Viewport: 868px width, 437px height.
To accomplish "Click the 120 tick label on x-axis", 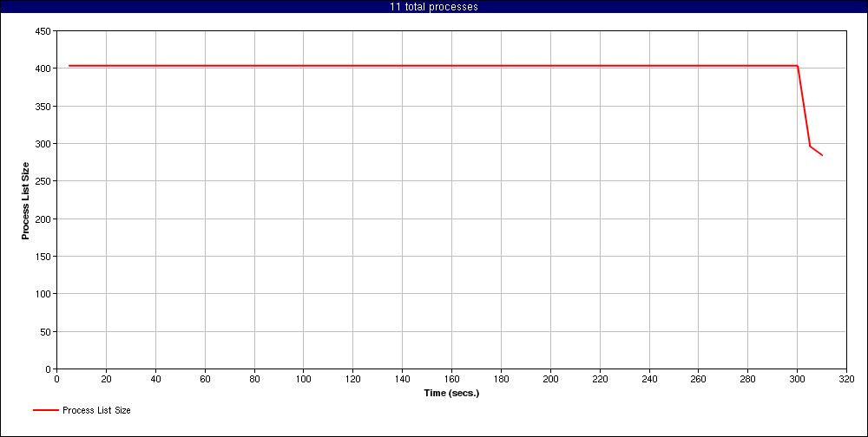I will (352, 380).
